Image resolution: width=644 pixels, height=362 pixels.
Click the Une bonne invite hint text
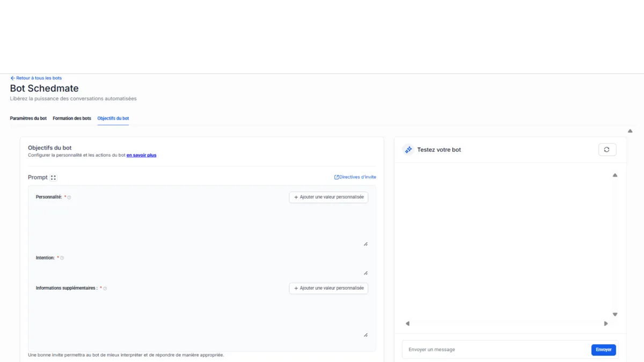pyautogui.click(x=126, y=355)
